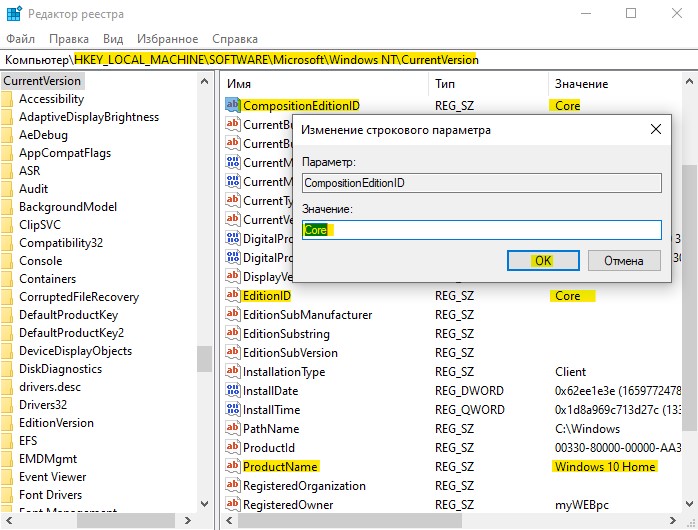Close the string edit dialog
The image size is (698, 530).
(656, 129)
